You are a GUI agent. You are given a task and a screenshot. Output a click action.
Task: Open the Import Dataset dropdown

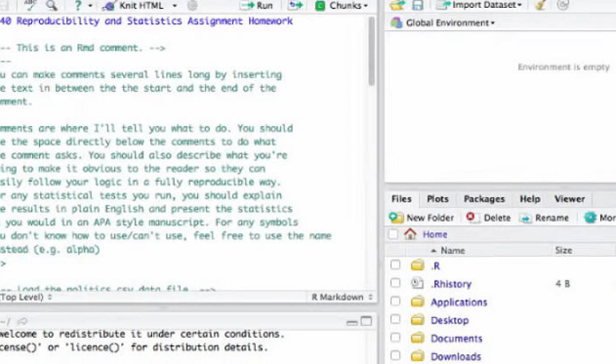click(x=479, y=5)
